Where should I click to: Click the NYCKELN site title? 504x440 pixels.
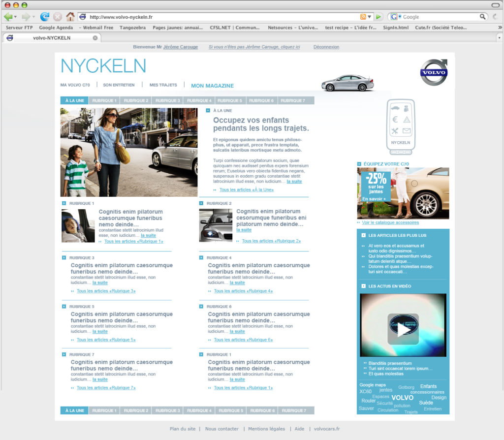[103, 66]
